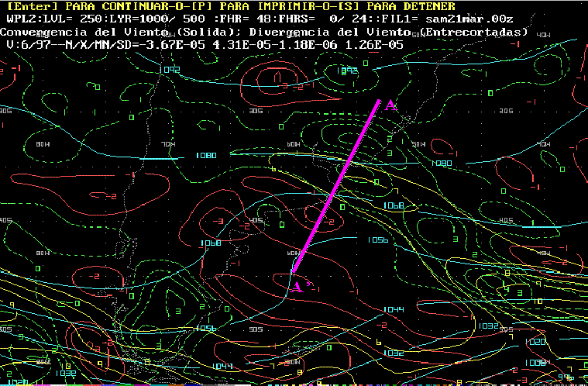Select the "LYR=1000/ 500" layer text

157,19
